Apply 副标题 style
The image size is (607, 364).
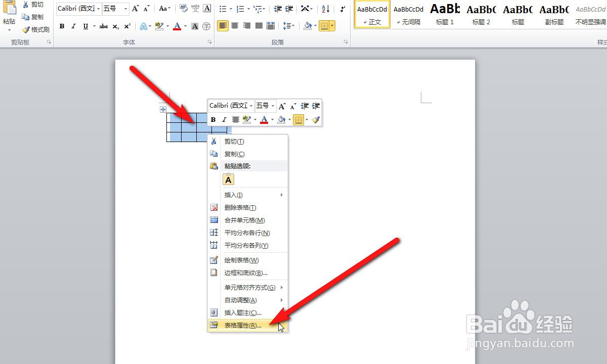tap(554, 14)
